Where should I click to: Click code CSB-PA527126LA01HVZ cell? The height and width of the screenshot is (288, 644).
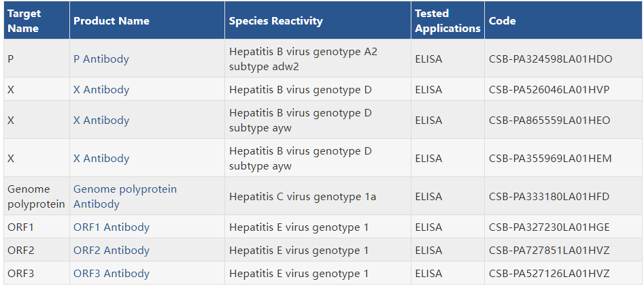563,273
